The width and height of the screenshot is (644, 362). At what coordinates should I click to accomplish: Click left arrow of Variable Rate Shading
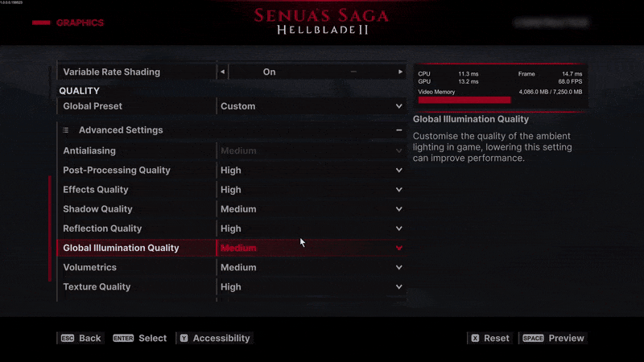pyautogui.click(x=222, y=72)
